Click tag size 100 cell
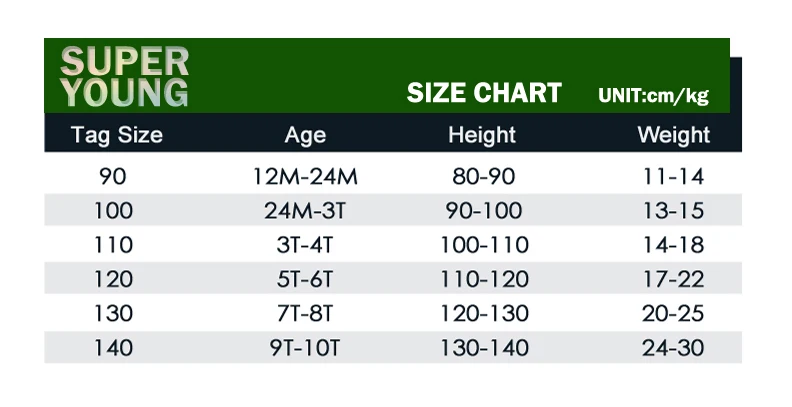The image size is (792, 407). pos(114,211)
